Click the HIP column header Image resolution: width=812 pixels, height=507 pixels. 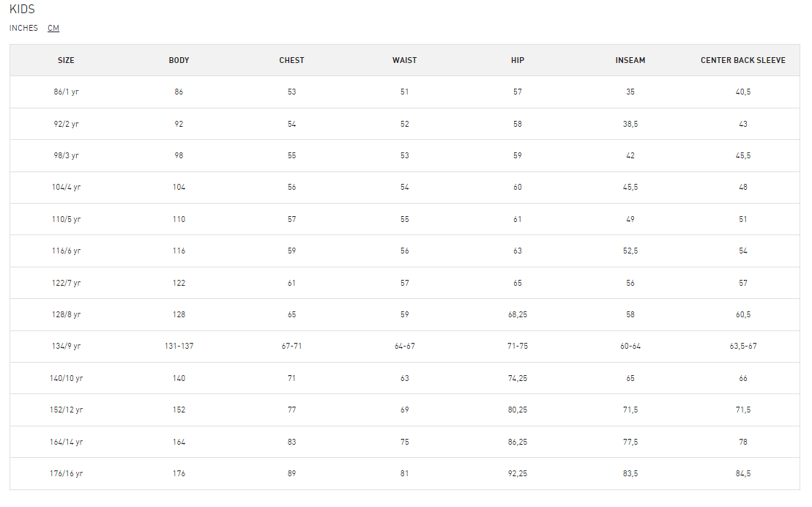click(x=518, y=60)
